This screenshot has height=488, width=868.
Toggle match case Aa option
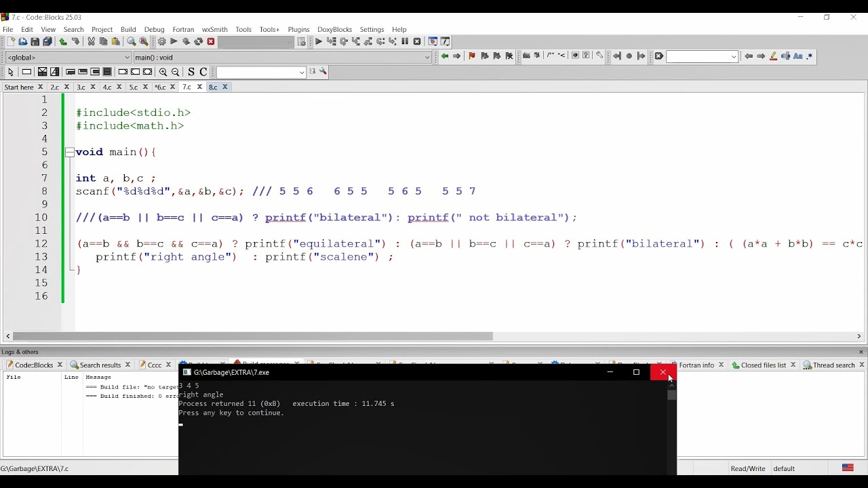[798, 56]
